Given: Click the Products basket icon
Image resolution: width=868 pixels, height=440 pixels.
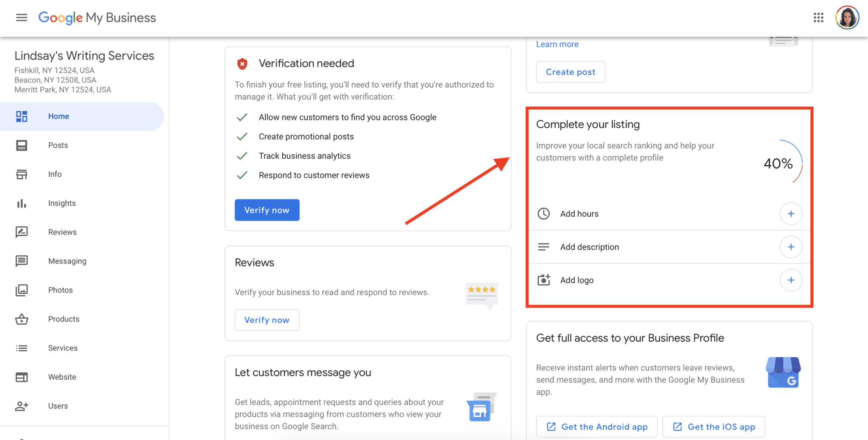Looking at the screenshot, I should [22, 319].
